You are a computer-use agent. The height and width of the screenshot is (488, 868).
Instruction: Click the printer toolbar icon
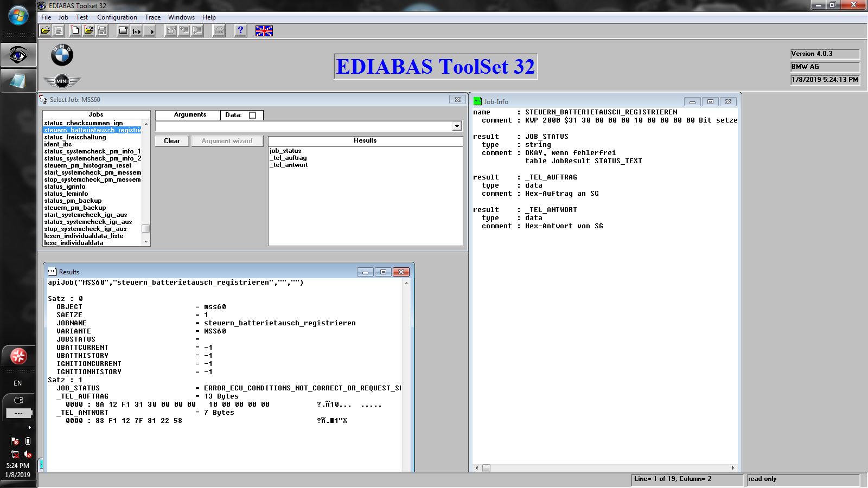tap(219, 31)
